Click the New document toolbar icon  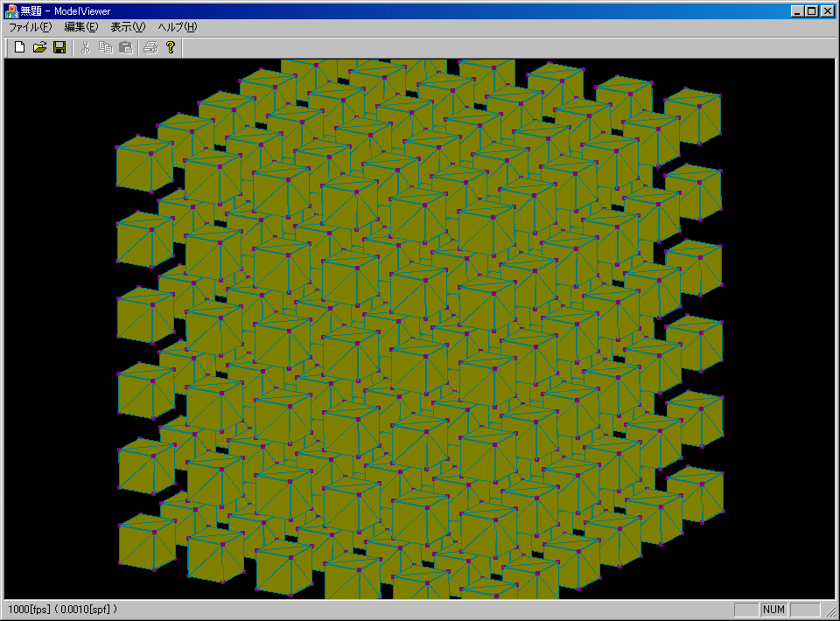[20, 47]
